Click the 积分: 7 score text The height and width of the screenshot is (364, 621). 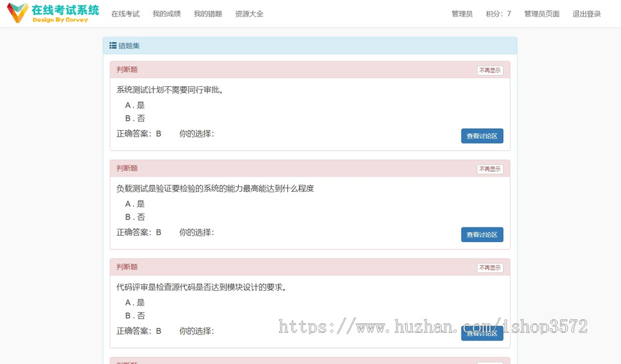click(499, 14)
